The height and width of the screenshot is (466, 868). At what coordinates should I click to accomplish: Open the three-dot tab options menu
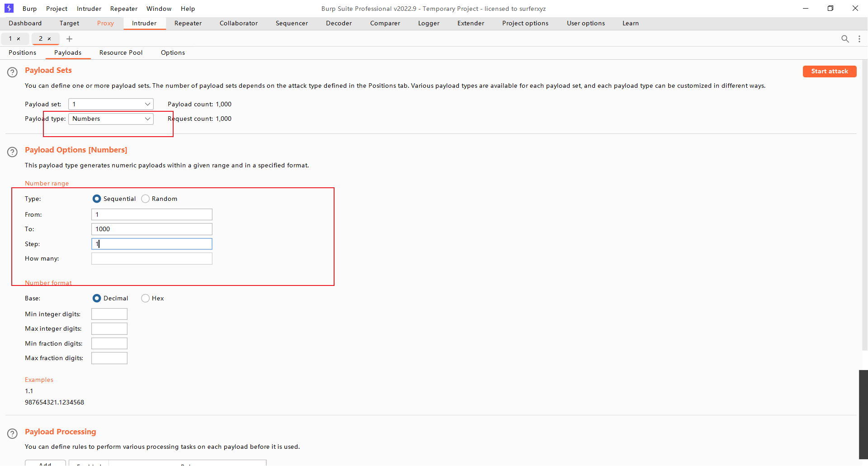pos(859,39)
